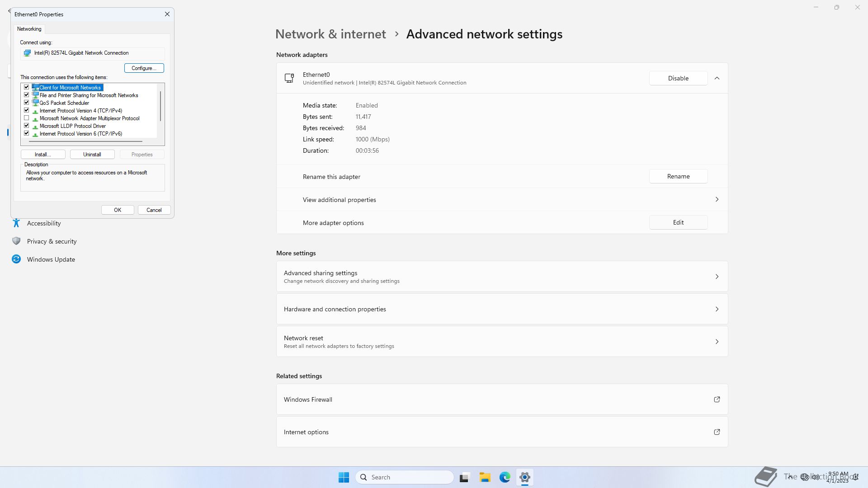Click the Bytes sent value 11,417
Image resolution: width=868 pixels, height=488 pixels.
[x=363, y=117]
